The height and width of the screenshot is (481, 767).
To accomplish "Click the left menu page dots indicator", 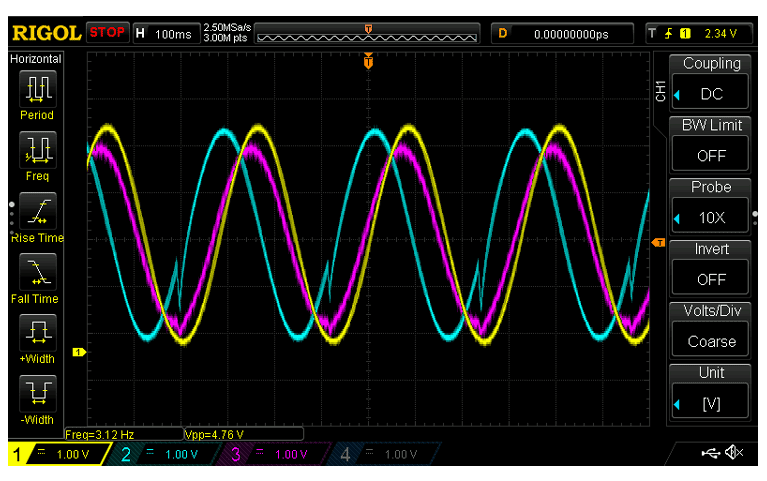I will click(x=12, y=218).
